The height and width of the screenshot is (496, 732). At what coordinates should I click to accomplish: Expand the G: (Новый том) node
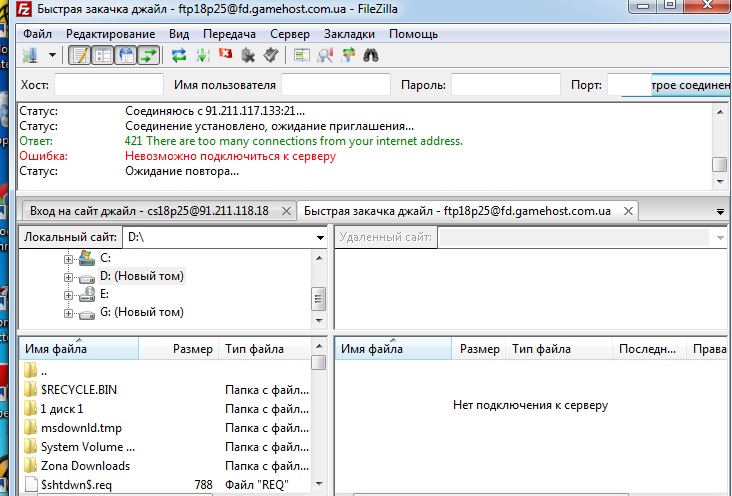(68, 313)
